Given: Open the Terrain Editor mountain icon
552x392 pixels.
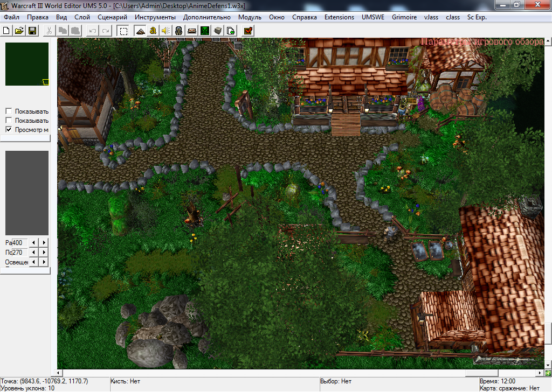Looking at the screenshot, I should point(140,31).
